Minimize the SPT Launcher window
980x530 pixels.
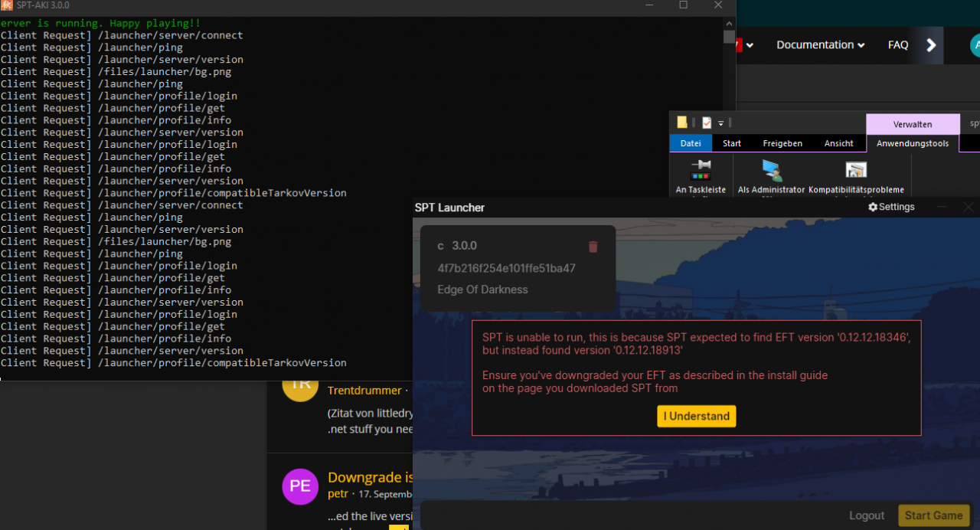[942, 207]
